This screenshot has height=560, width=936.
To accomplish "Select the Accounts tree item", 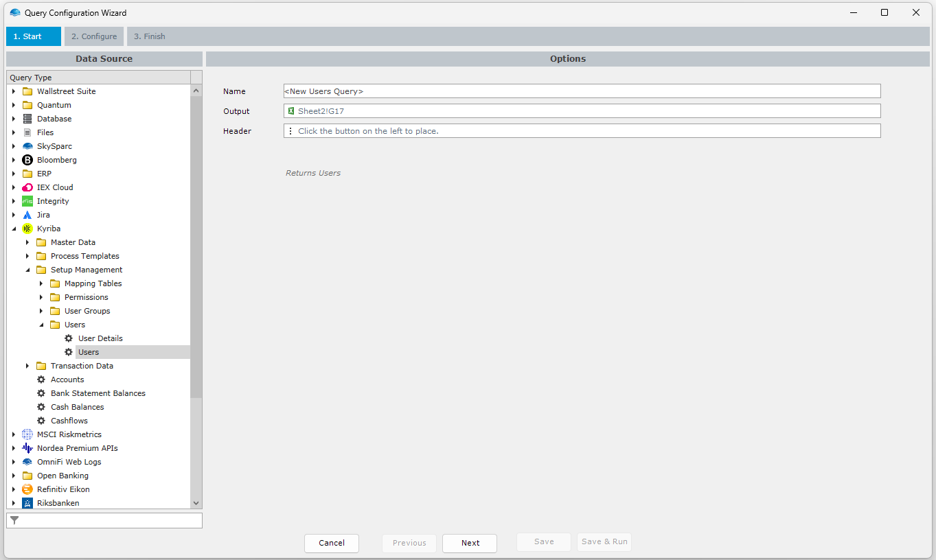I will point(67,380).
